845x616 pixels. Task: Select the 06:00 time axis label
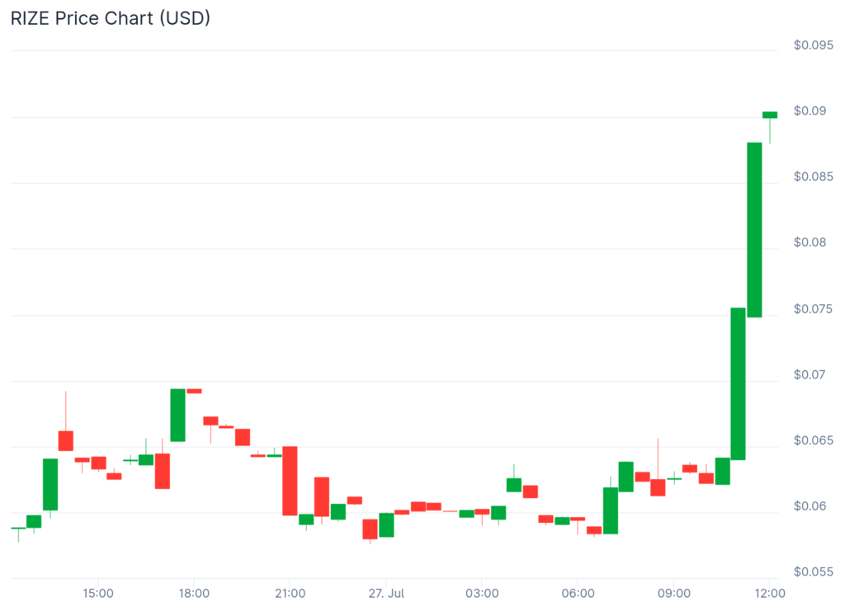click(x=578, y=593)
